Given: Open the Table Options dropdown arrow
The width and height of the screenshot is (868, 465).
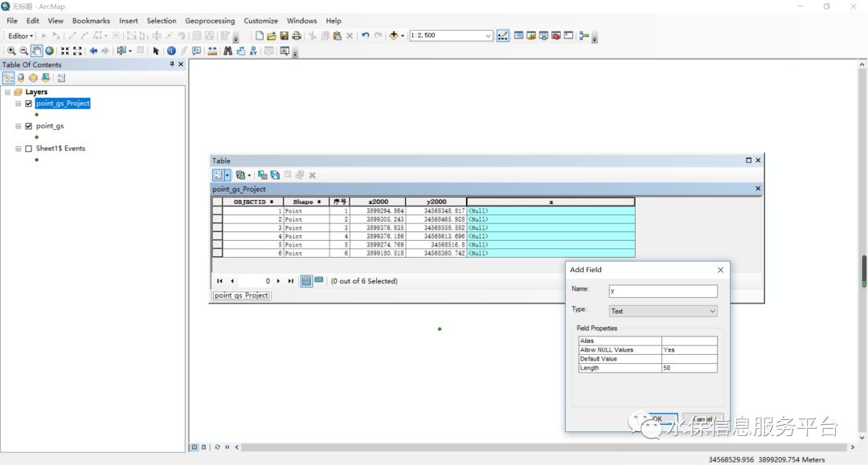Looking at the screenshot, I should [x=227, y=175].
